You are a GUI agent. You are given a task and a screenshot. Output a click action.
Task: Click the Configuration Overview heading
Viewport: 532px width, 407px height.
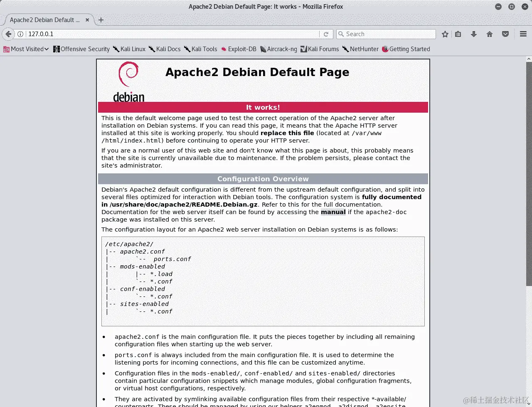click(263, 179)
